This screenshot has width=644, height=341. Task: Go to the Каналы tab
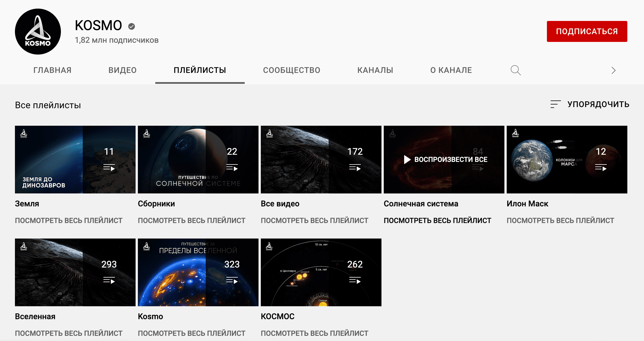click(375, 70)
